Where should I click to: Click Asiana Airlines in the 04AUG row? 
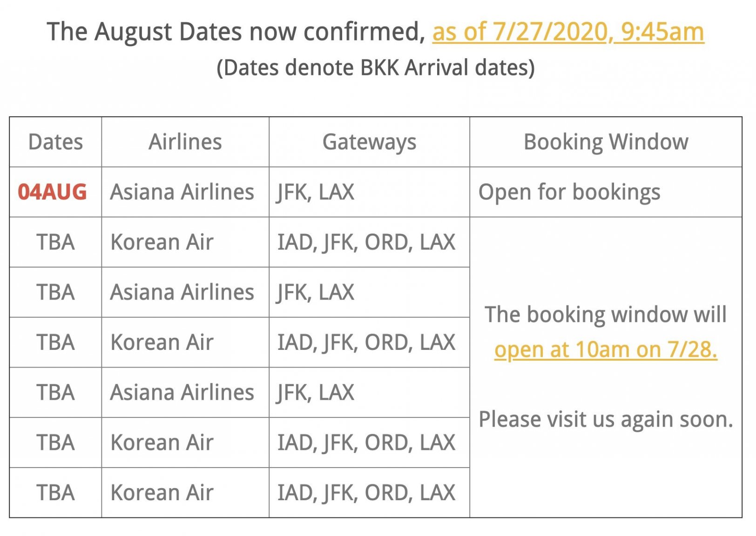coord(182,192)
